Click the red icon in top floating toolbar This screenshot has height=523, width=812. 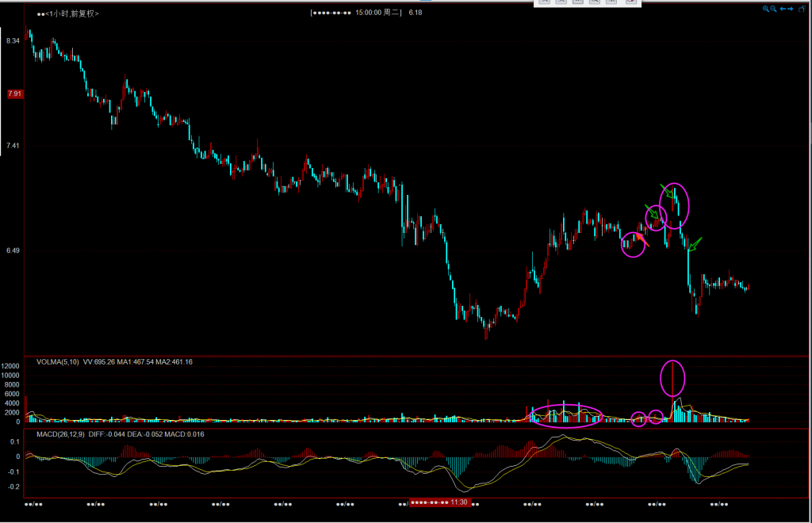(x=630, y=2)
